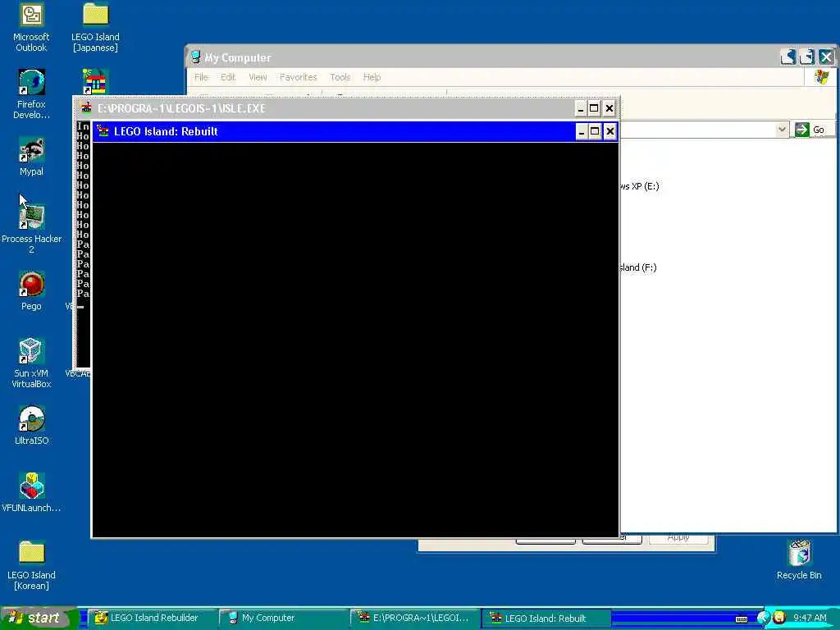The height and width of the screenshot is (630, 840).
Task: Switch to LEGO Island Rebuilder taskbar button
Action: pos(152,619)
